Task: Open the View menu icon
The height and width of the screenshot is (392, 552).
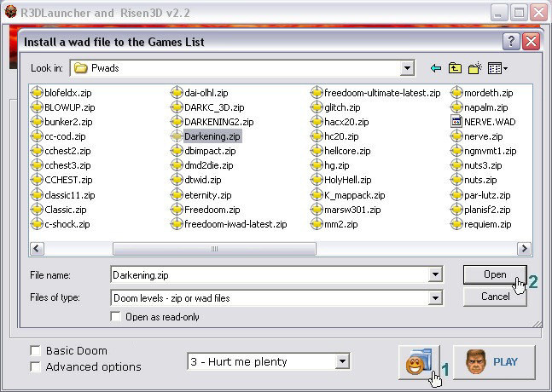Action: pyautogui.click(x=497, y=68)
